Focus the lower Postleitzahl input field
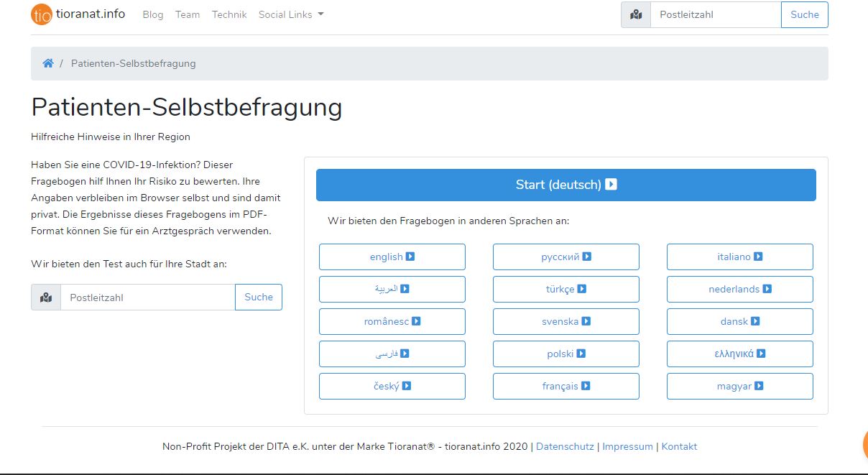The width and height of the screenshot is (868, 475). [148, 298]
